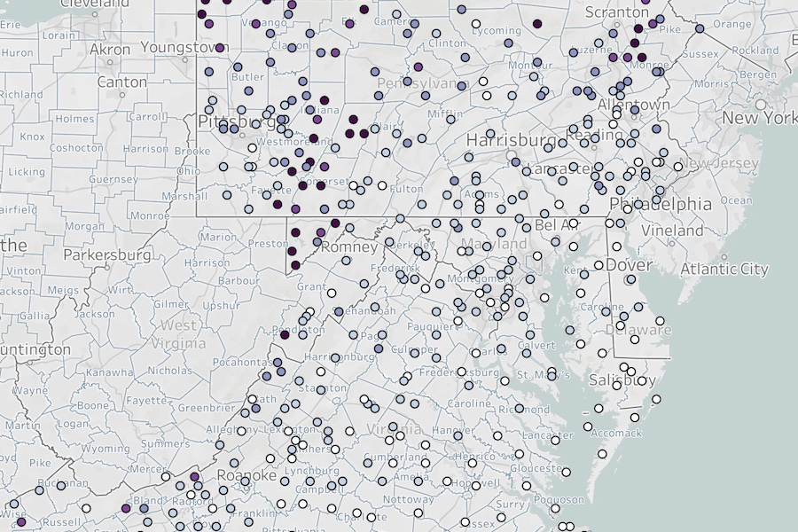Select the Dover city label
The height and width of the screenshot is (532, 798).
point(629,265)
